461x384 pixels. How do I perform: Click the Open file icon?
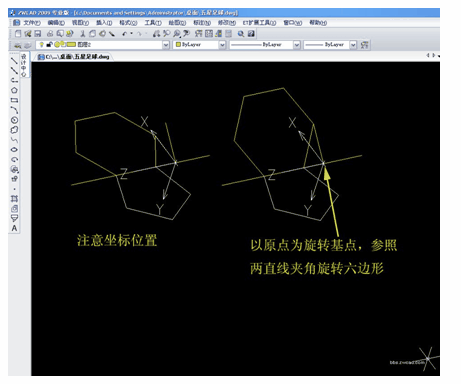(x=28, y=33)
